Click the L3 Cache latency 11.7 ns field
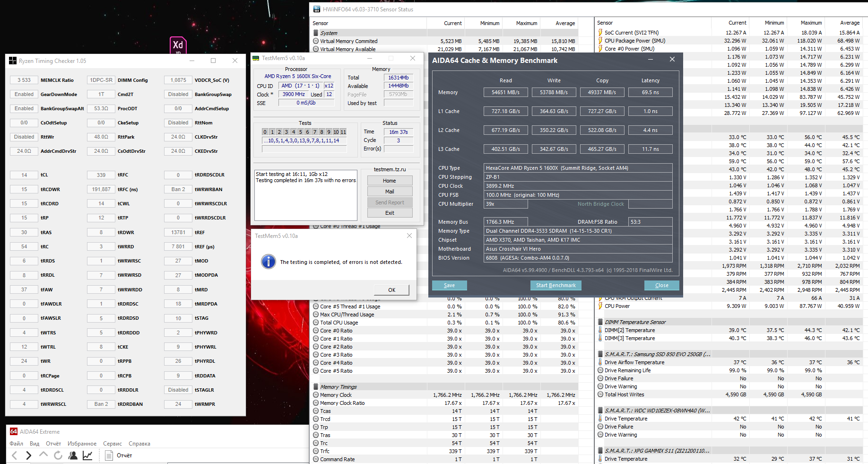 coord(650,149)
